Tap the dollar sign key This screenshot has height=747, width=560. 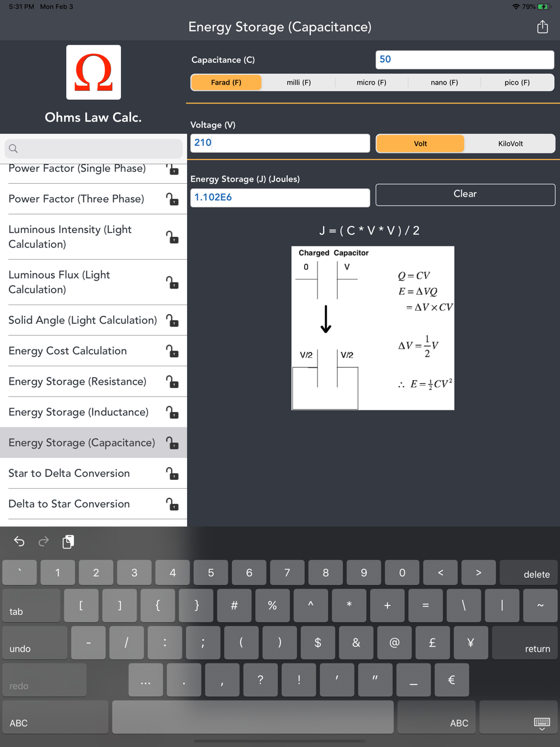(318, 642)
